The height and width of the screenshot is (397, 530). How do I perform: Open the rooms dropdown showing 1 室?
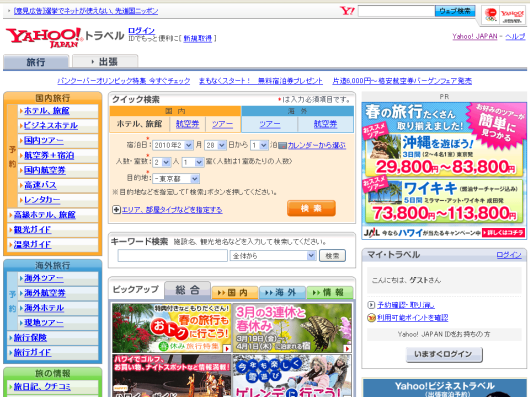point(193,162)
